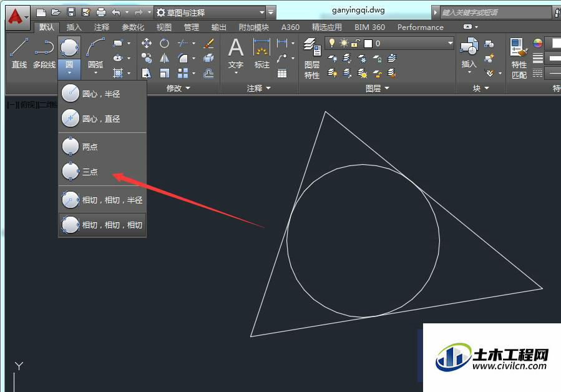The width and height of the screenshot is (561, 392).
Task: Select the Text (文字) tool
Action: [x=236, y=53]
